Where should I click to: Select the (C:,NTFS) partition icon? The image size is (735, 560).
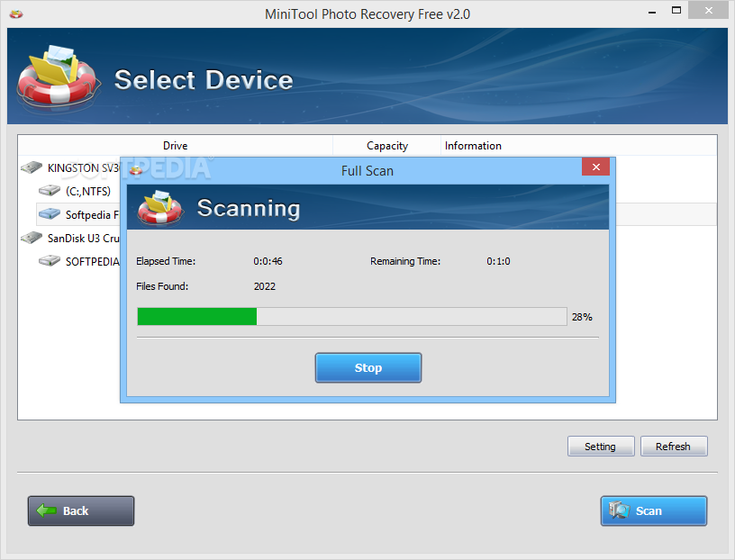[x=50, y=191]
